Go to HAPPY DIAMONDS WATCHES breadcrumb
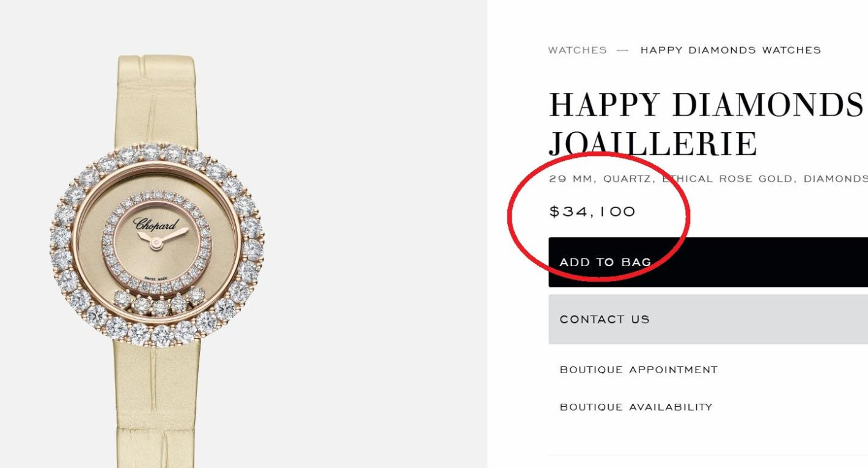 click(730, 50)
